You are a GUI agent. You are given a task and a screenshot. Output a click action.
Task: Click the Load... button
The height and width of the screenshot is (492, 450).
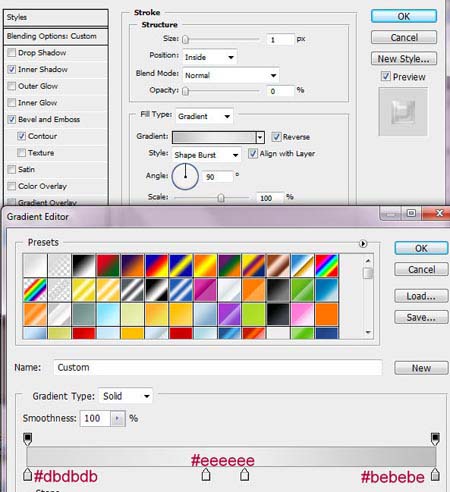pyautogui.click(x=421, y=296)
